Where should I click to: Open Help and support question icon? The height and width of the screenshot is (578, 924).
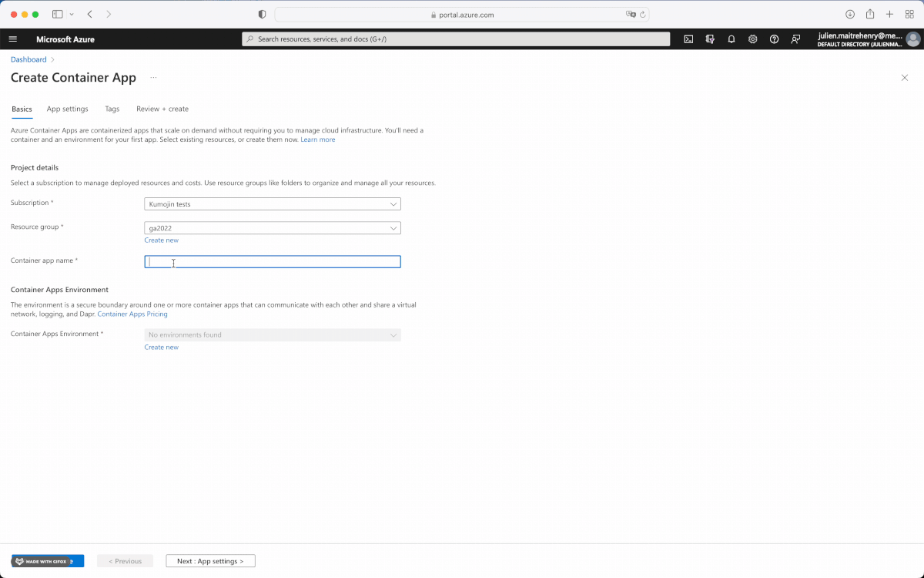[775, 39]
